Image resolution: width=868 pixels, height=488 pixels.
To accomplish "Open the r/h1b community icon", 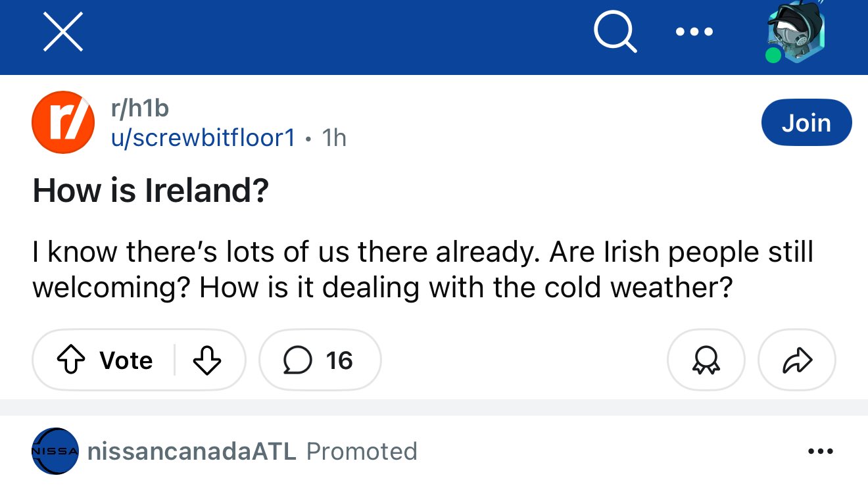I will tap(63, 122).
